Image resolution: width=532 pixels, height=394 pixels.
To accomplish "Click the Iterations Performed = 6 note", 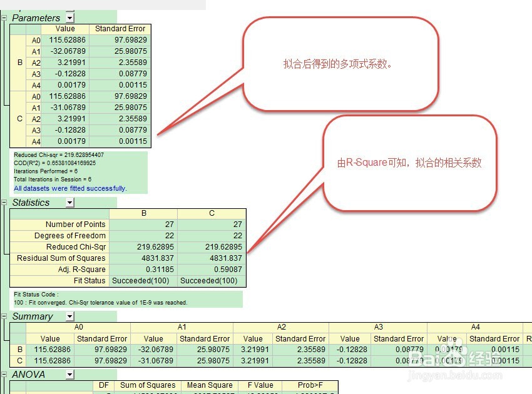I will 46,171.
